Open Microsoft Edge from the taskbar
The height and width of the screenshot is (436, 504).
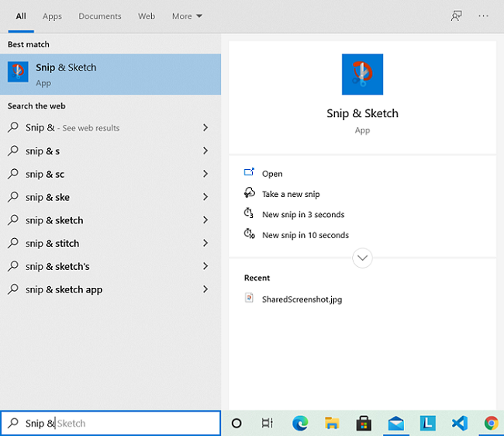[300, 423]
